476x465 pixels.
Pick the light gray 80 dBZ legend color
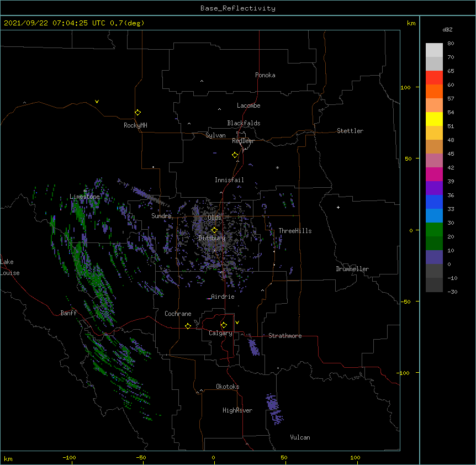pyautogui.click(x=434, y=50)
